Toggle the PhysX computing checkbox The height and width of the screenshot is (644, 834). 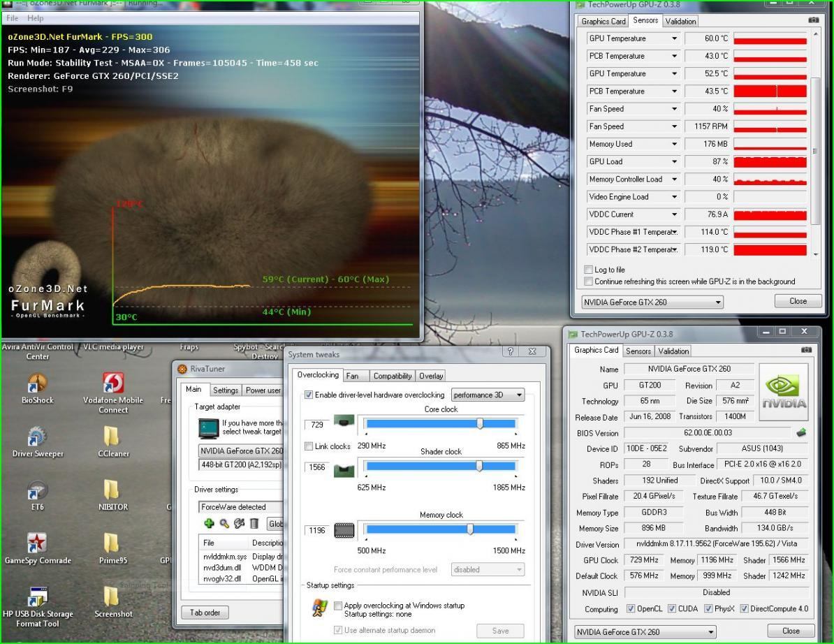click(708, 608)
